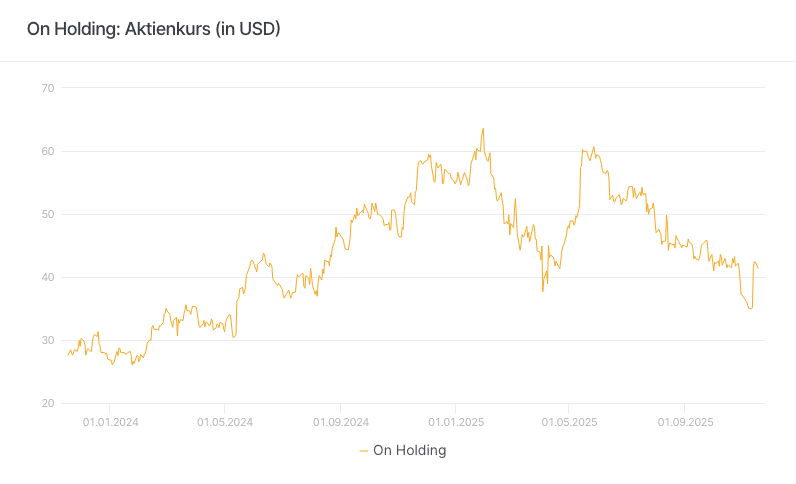Click the 60 y-axis label
The image size is (796, 484).
(47, 151)
